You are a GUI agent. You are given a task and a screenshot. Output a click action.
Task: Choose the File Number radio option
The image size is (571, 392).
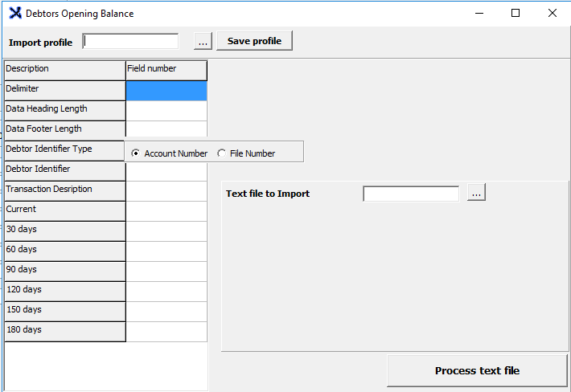point(222,153)
